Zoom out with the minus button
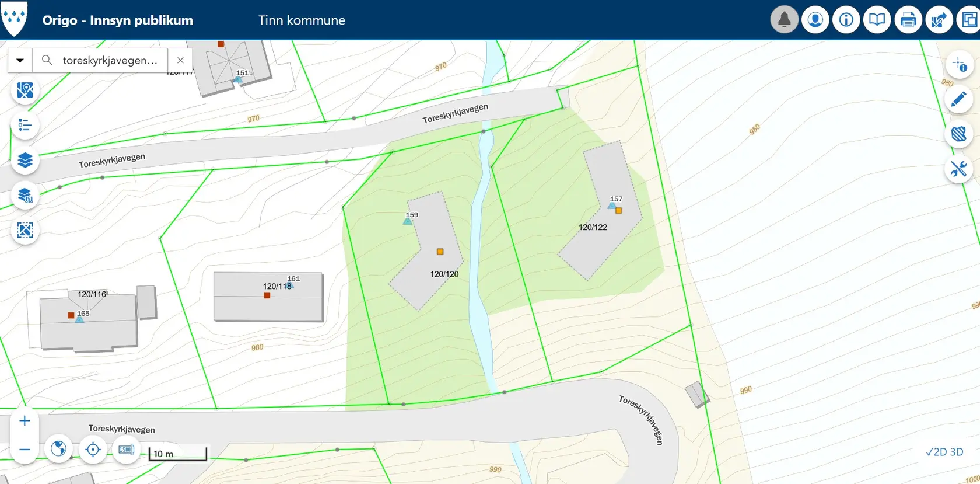Screen dimensions: 980x484 point(24,449)
